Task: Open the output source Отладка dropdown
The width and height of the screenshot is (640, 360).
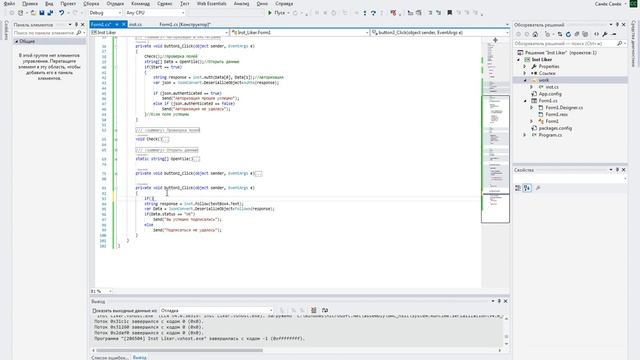Action: point(216,311)
